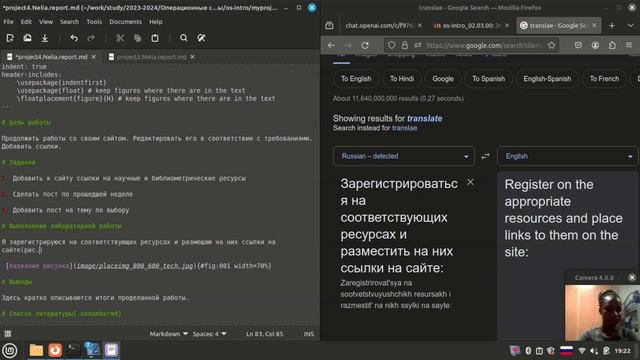Click the 'Google' suggestion chip
This screenshot has width=640, height=360.
[443, 79]
